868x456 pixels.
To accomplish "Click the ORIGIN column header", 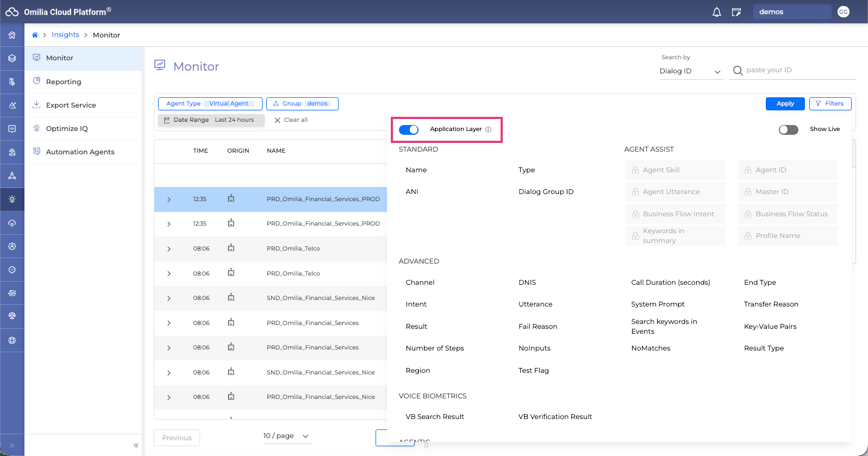I will coord(238,151).
